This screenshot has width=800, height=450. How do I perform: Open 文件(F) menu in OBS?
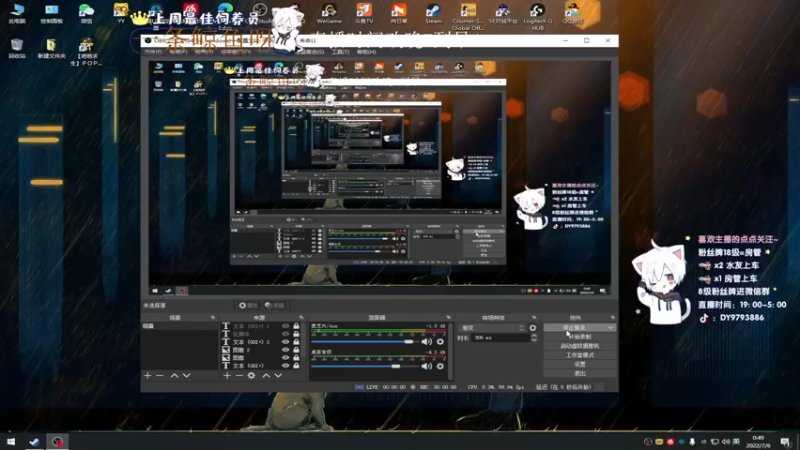click(153, 52)
